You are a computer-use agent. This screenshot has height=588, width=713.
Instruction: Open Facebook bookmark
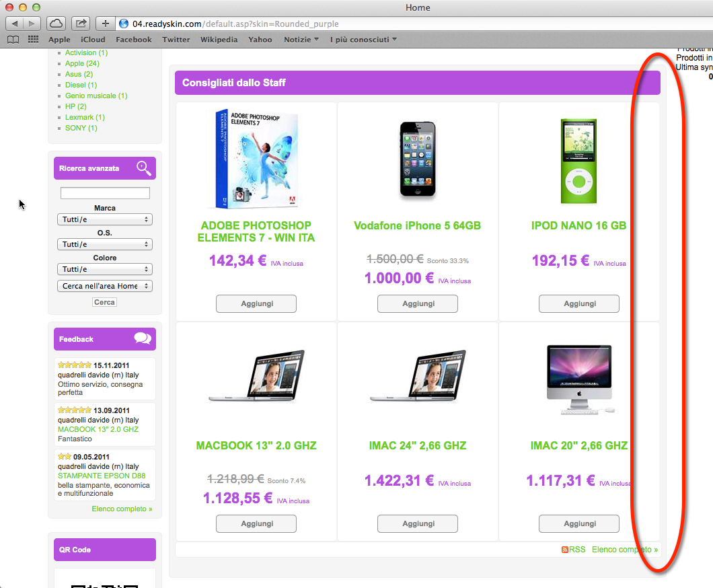pos(134,40)
